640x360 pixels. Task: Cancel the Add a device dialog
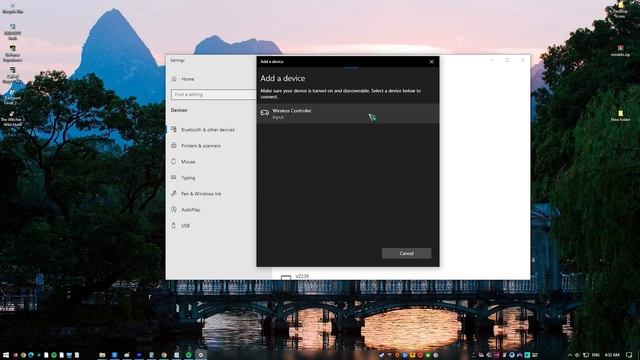pyautogui.click(x=406, y=253)
